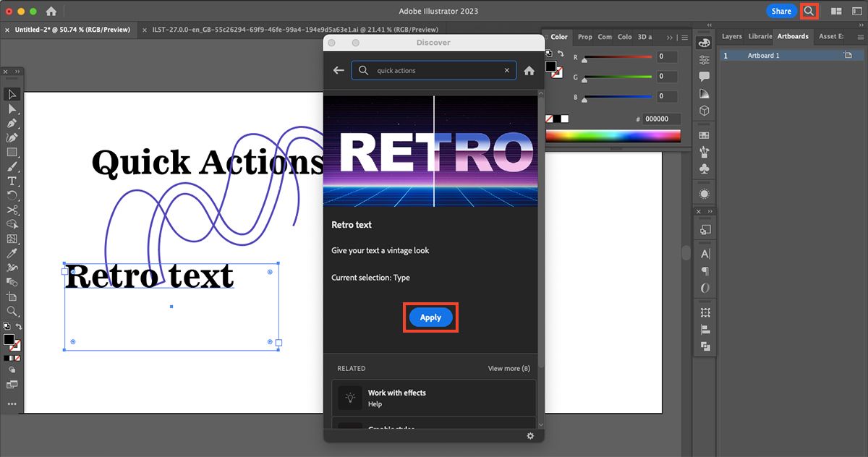Select the Selection tool arrow
868x457 pixels.
pyautogui.click(x=12, y=94)
